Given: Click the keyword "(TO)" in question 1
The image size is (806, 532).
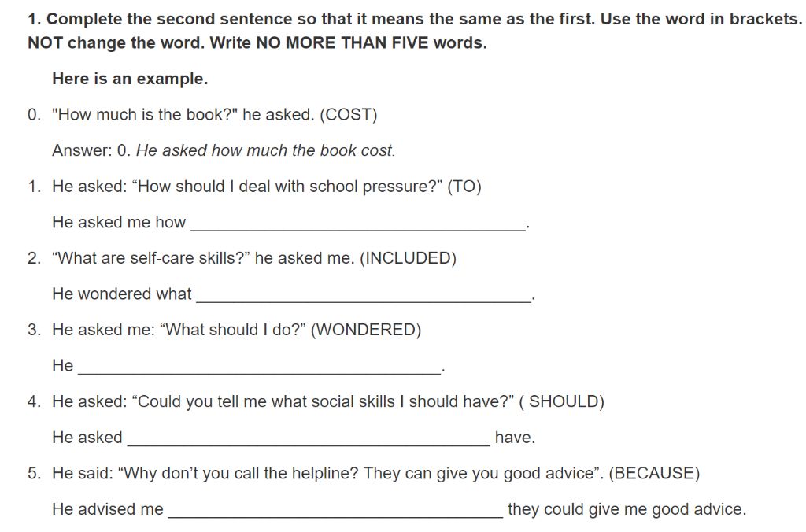Looking at the screenshot, I should pyautogui.click(x=464, y=187).
